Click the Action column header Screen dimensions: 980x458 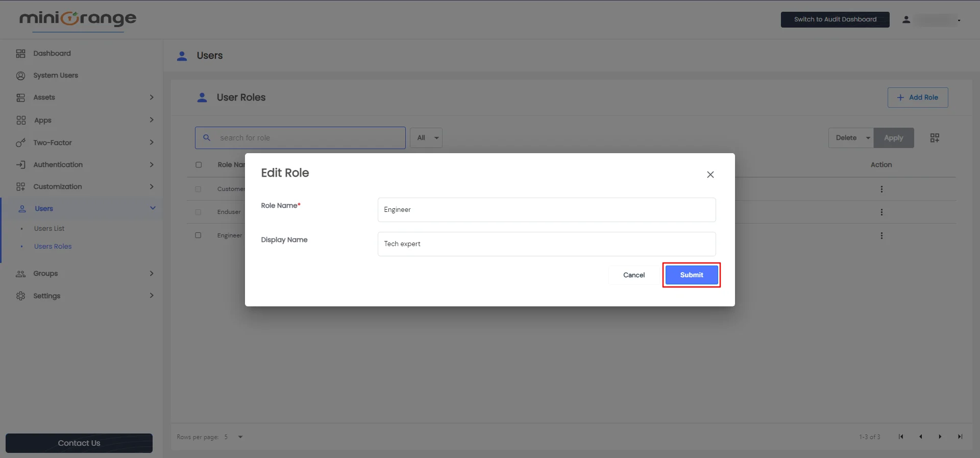[881, 165]
